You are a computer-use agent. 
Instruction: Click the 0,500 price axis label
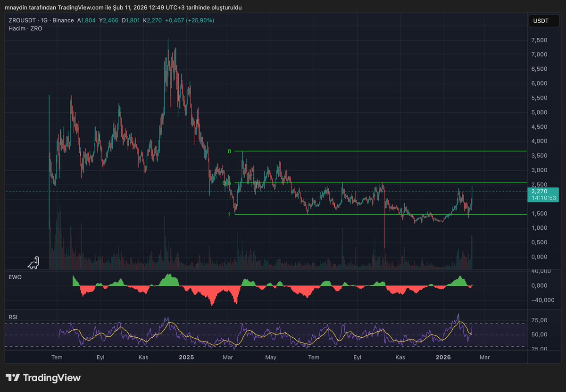point(539,242)
